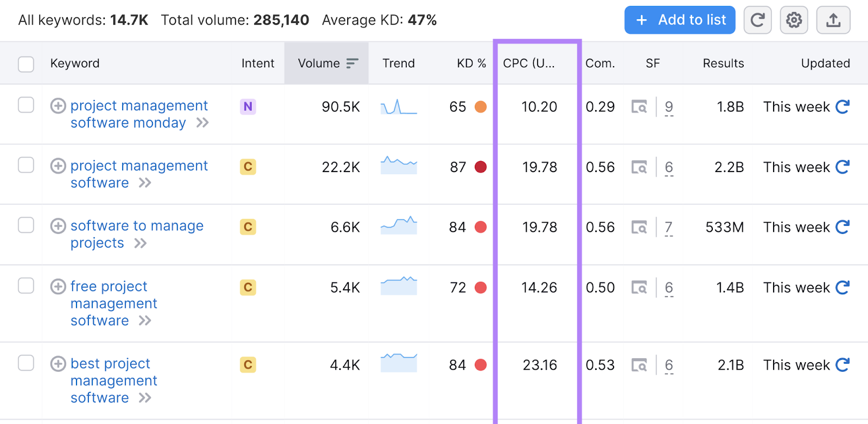868x424 pixels.
Task: Sort by the Updated column header
Action: [826, 64]
